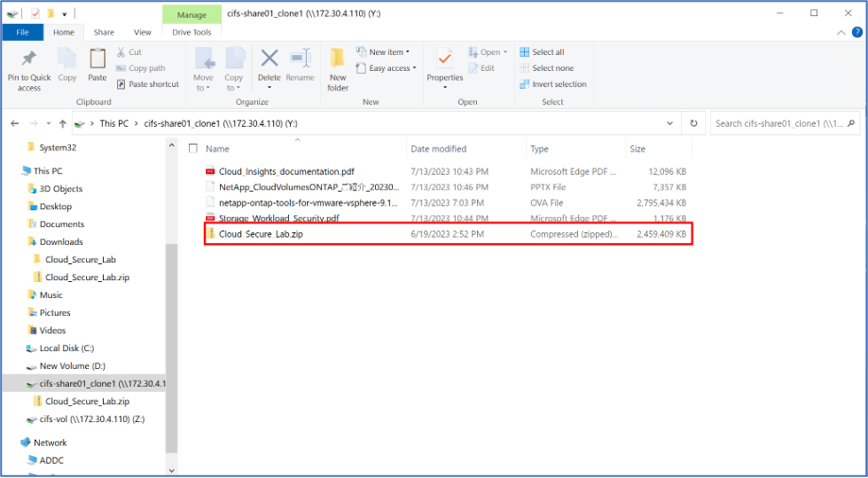
Task: Open 3D Objects in navigation pane
Action: click(x=61, y=188)
